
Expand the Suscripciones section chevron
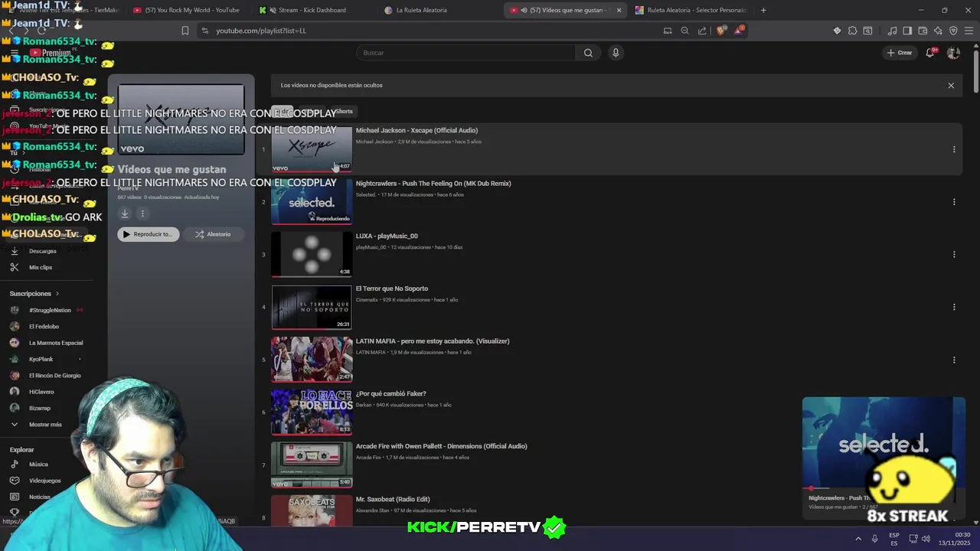point(57,294)
